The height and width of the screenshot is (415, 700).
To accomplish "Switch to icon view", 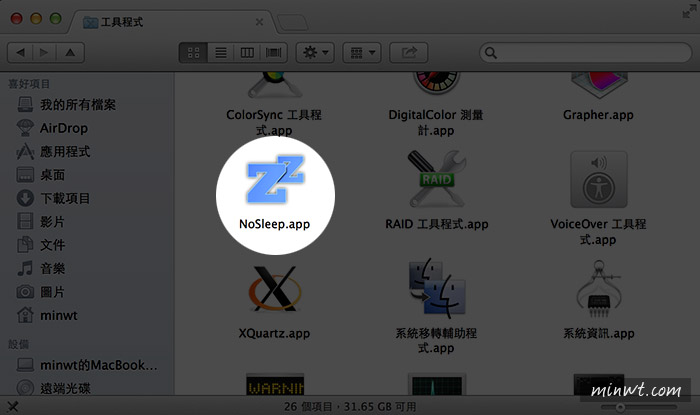I will click(193, 53).
